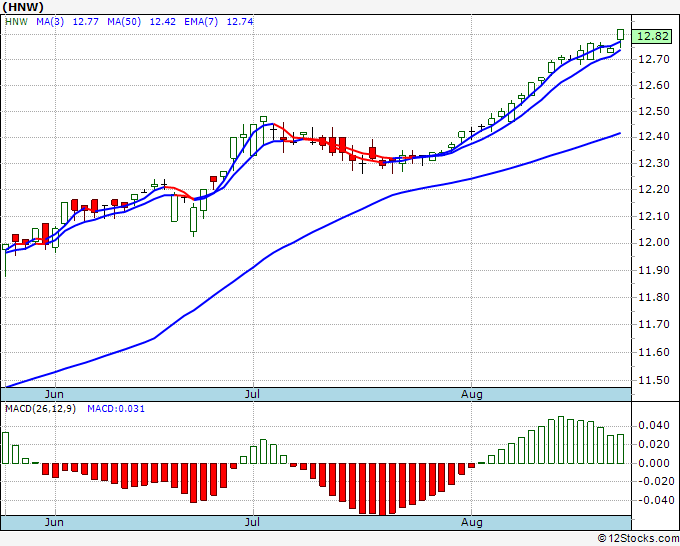
Task: Click the MA(3) value 12.77
Action: coord(85,22)
